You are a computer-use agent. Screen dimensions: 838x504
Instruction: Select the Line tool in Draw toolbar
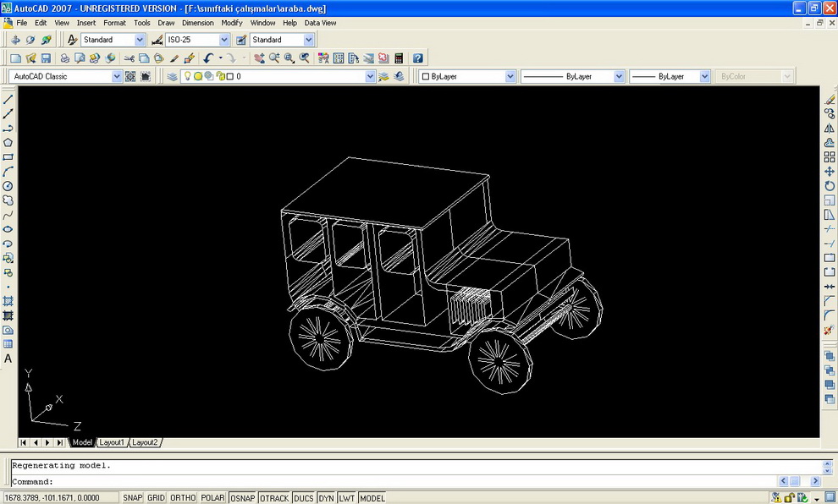(x=8, y=99)
